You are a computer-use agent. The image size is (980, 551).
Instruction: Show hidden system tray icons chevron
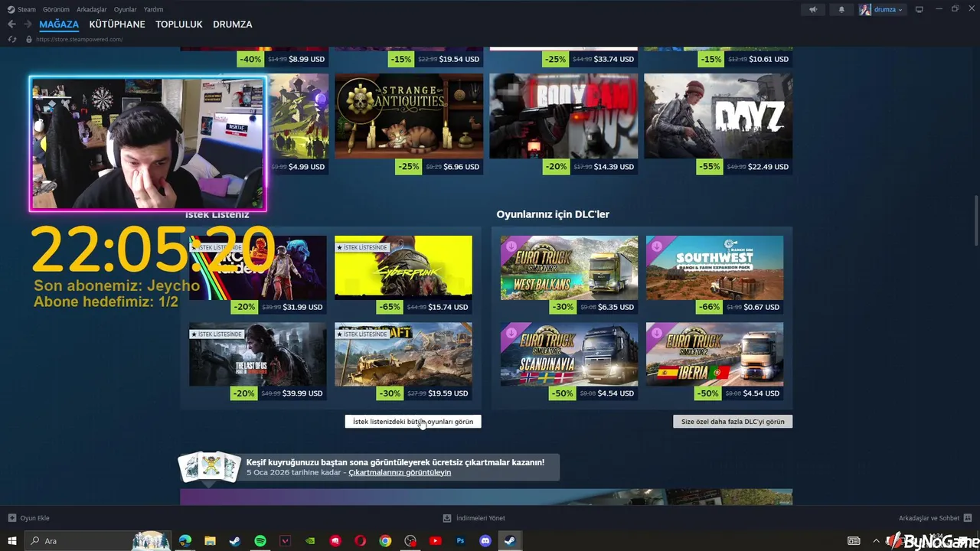pos(876,541)
